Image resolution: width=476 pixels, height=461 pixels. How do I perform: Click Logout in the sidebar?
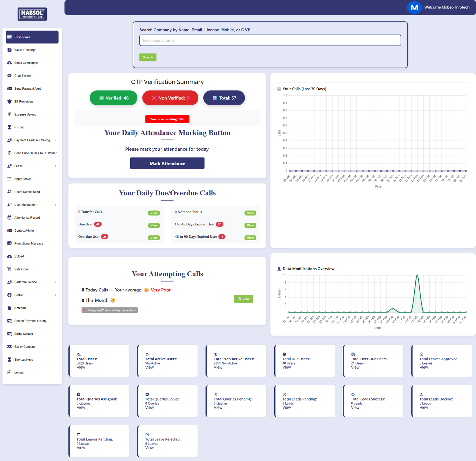pyautogui.click(x=19, y=372)
